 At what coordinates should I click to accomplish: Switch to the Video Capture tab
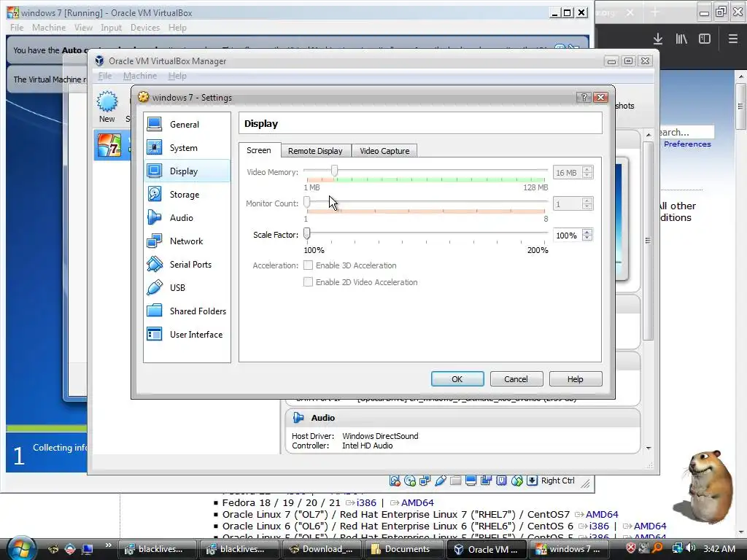click(384, 151)
